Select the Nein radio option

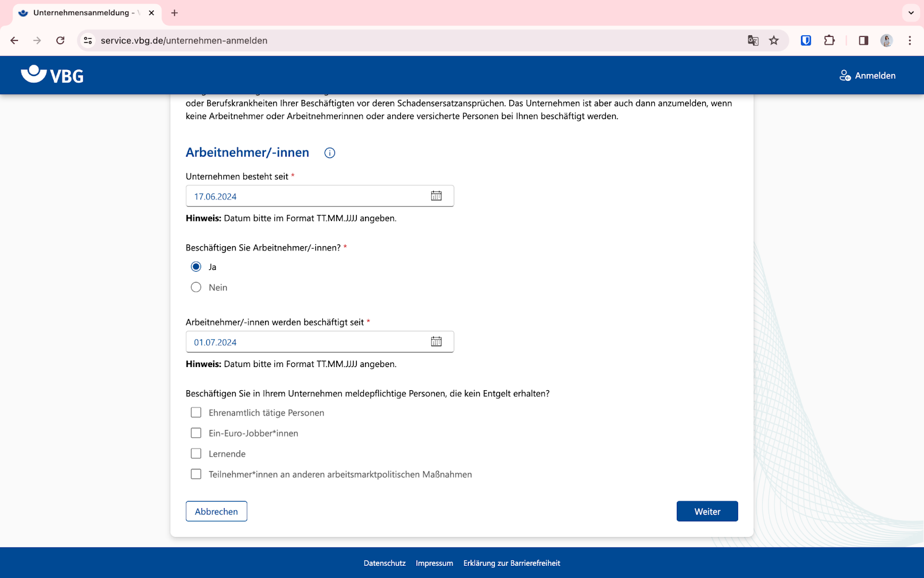coord(196,287)
